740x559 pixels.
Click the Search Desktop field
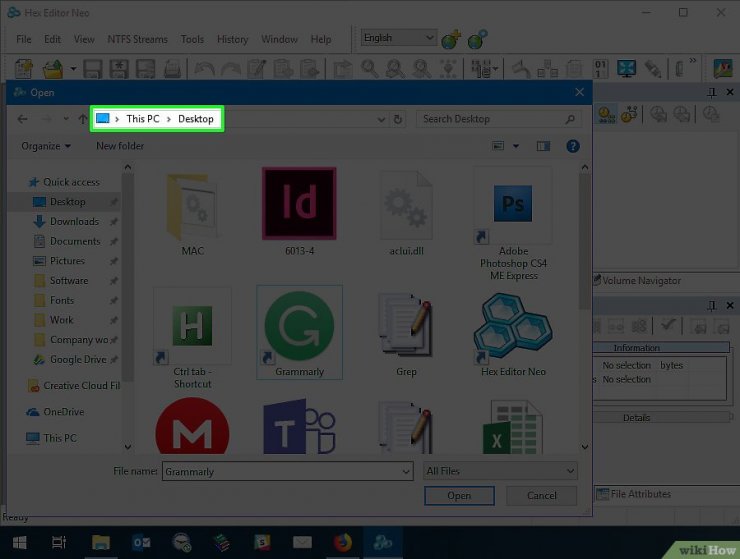[499, 119]
